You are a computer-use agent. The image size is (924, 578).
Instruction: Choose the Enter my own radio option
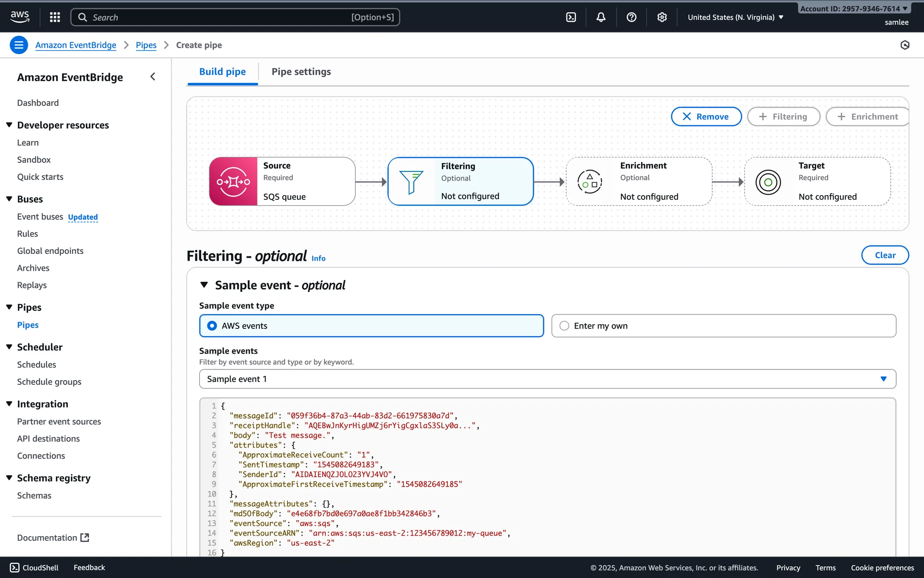coord(565,326)
